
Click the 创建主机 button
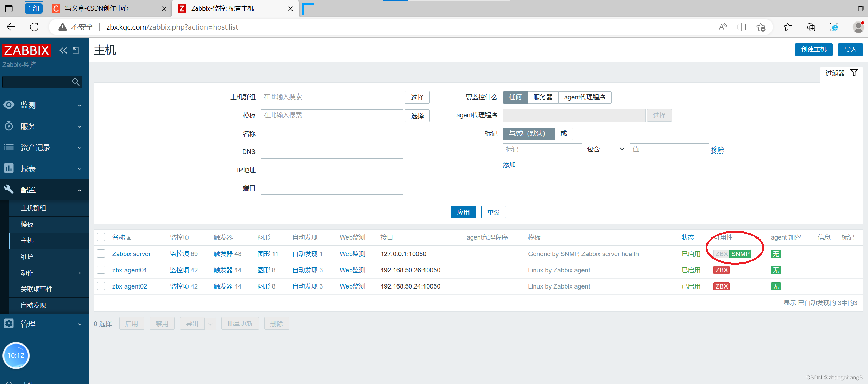814,49
